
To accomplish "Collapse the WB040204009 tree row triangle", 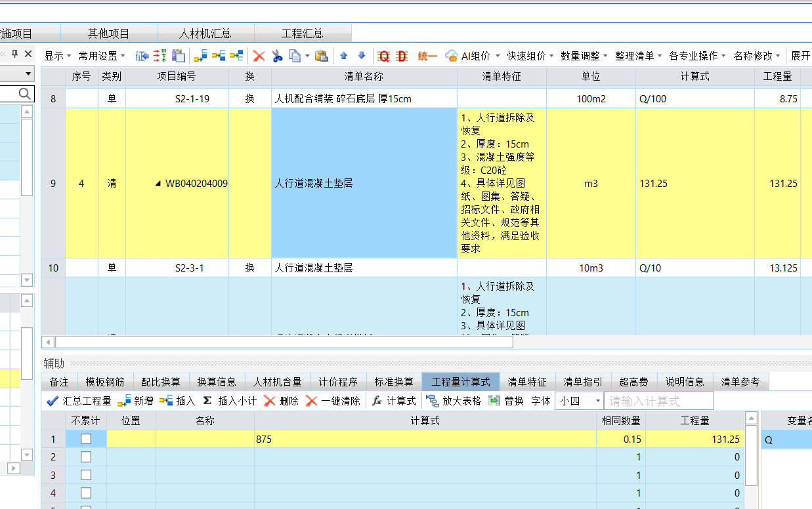I will 158,184.
